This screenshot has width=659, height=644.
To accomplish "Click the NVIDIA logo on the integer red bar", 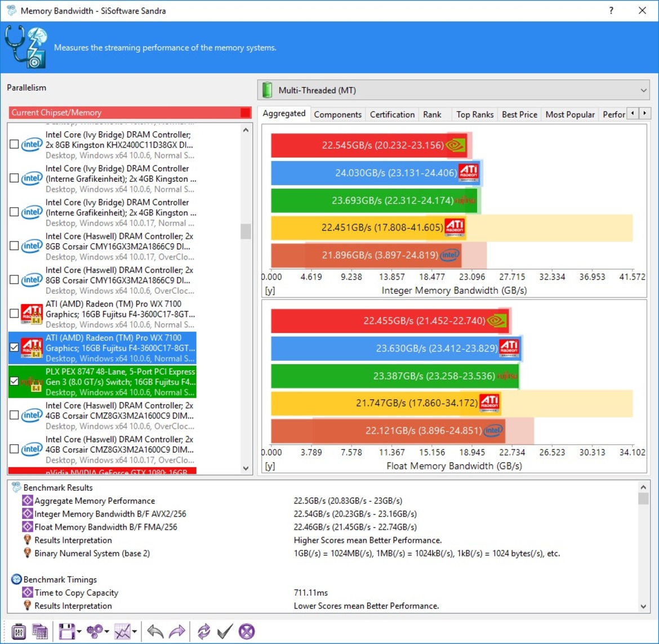I will pos(455,145).
